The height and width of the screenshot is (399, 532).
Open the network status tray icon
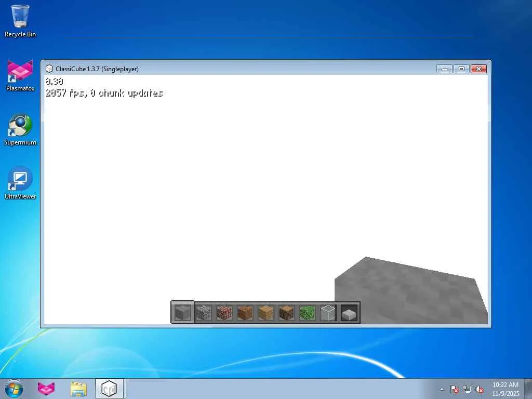coord(467,389)
